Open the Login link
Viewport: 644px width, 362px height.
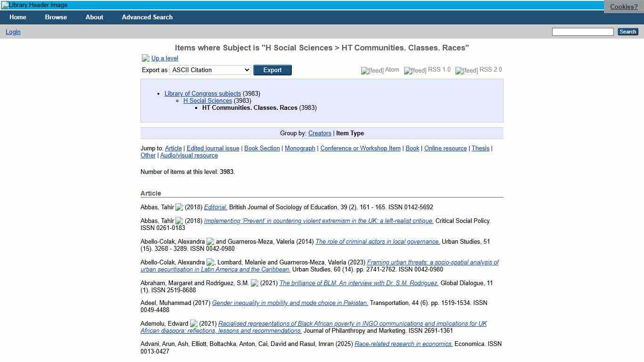point(13,32)
